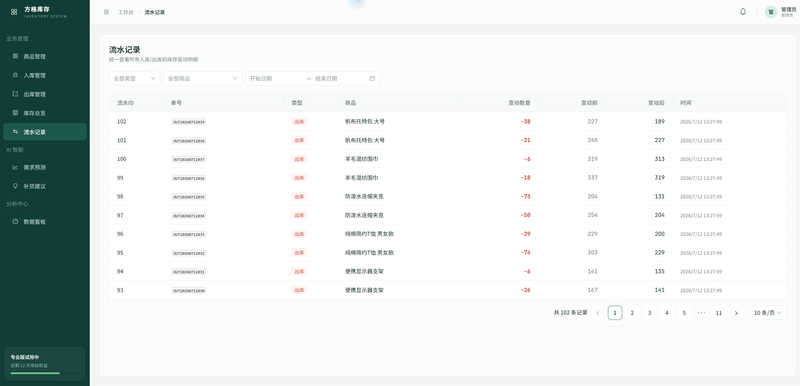
Task: Open 需求预测 via its chart icon
Action: (15, 167)
